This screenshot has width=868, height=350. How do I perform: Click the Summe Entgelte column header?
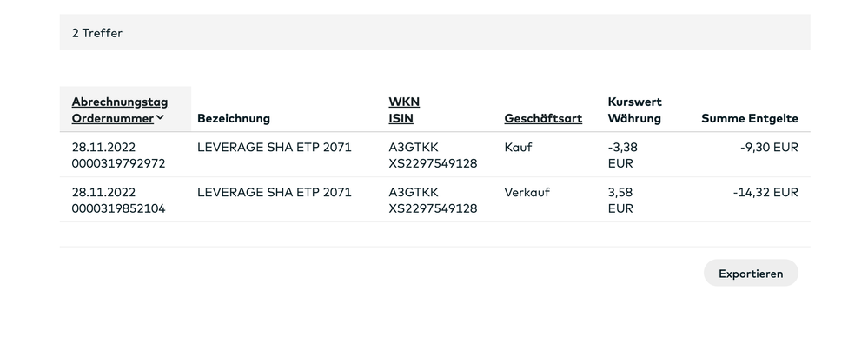pyautogui.click(x=749, y=118)
